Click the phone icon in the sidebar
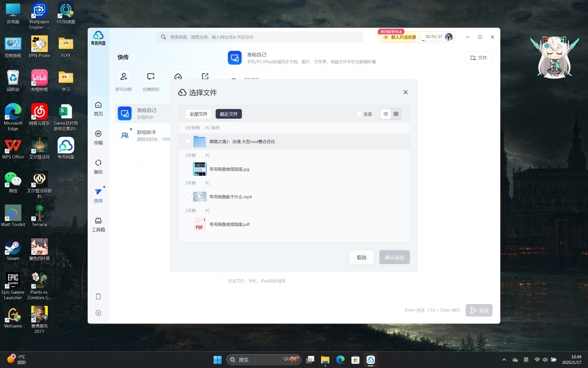 coord(98,296)
